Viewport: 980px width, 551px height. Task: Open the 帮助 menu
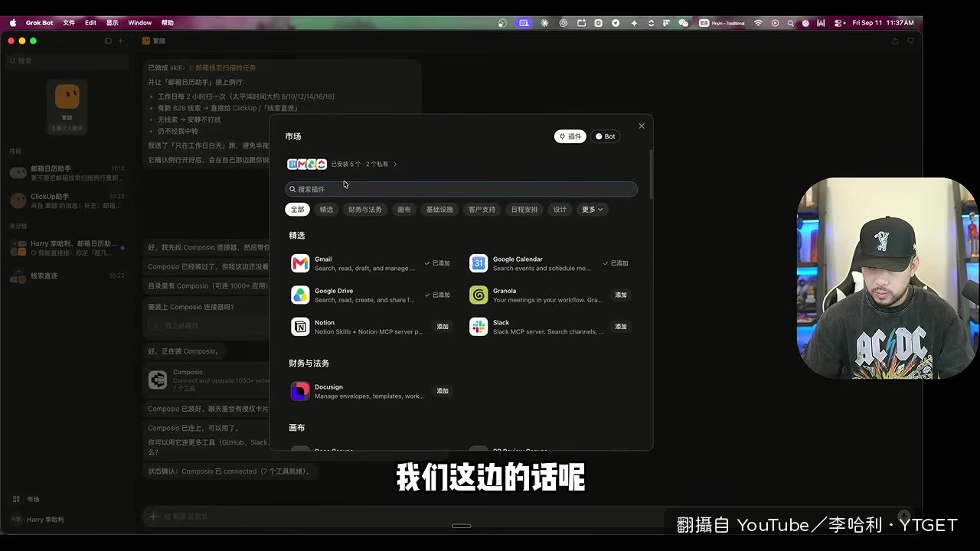tap(168, 23)
